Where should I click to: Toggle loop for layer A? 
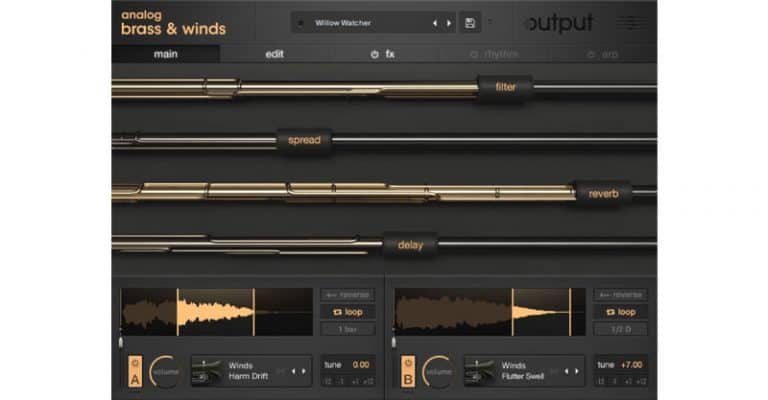348,312
